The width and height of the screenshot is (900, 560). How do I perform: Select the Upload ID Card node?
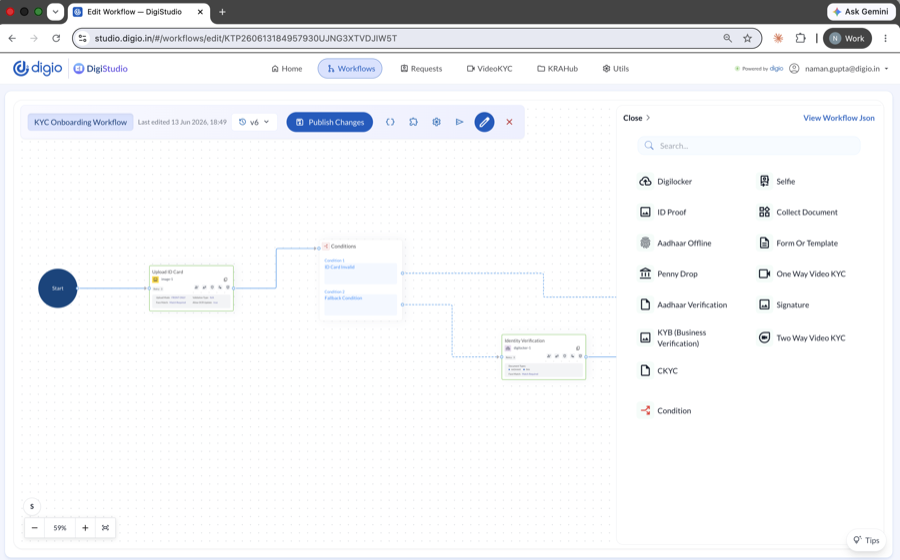click(191, 288)
